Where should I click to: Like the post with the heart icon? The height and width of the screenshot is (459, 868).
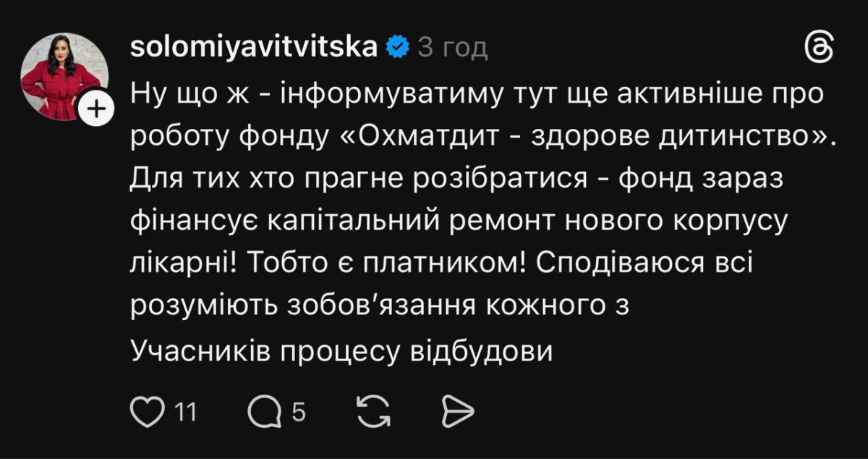click(x=148, y=412)
